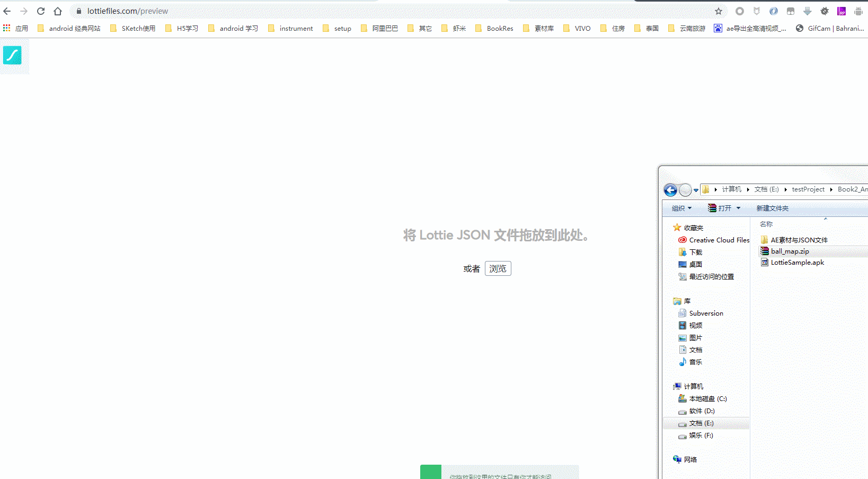The image size is (868, 479).
Task: Open Explorer's recent locations dropdown arrow
Action: click(x=696, y=190)
